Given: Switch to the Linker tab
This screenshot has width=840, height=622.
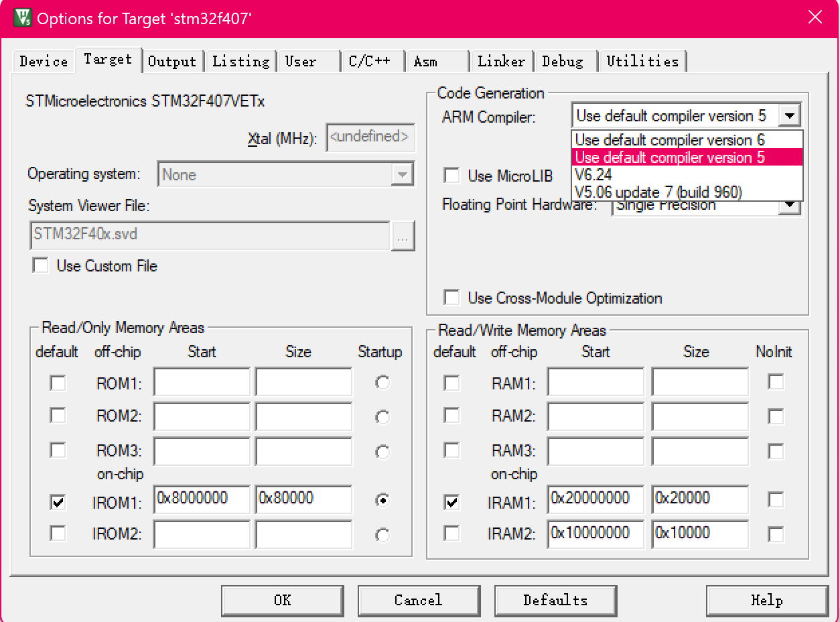Looking at the screenshot, I should pyautogui.click(x=501, y=61).
